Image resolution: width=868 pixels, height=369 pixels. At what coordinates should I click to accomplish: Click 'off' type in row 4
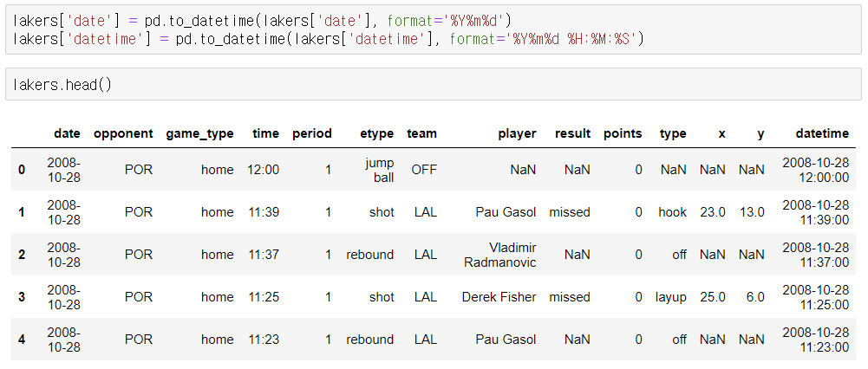pyautogui.click(x=679, y=340)
